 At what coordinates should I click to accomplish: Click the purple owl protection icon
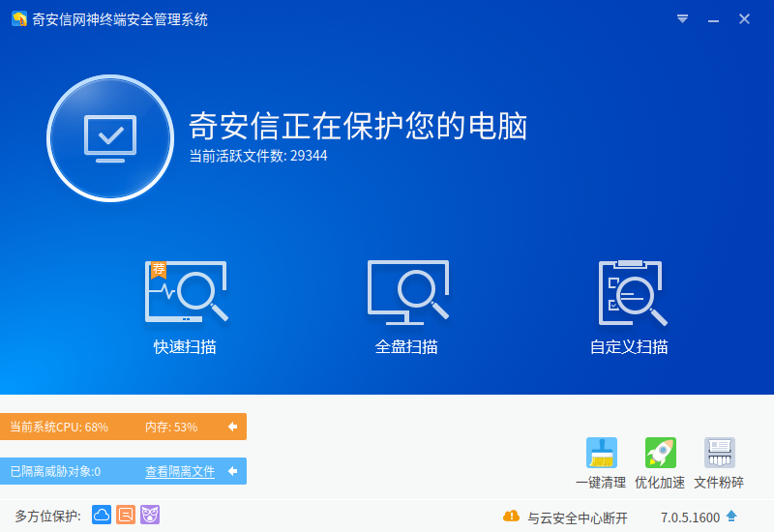coord(150,515)
